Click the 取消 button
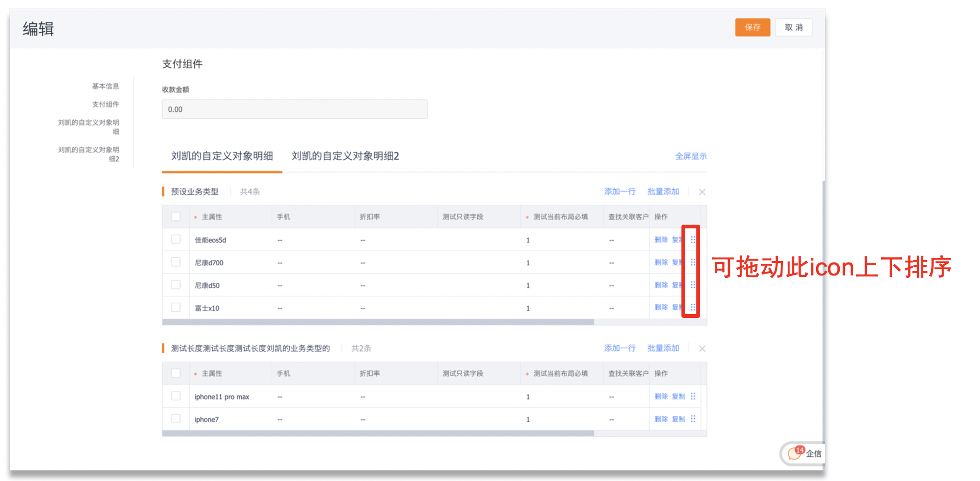980x481 pixels. click(x=794, y=27)
